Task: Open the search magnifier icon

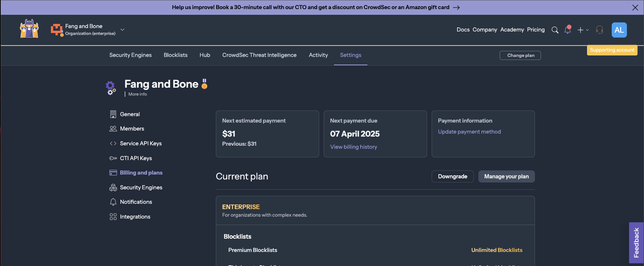Action: click(555, 30)
